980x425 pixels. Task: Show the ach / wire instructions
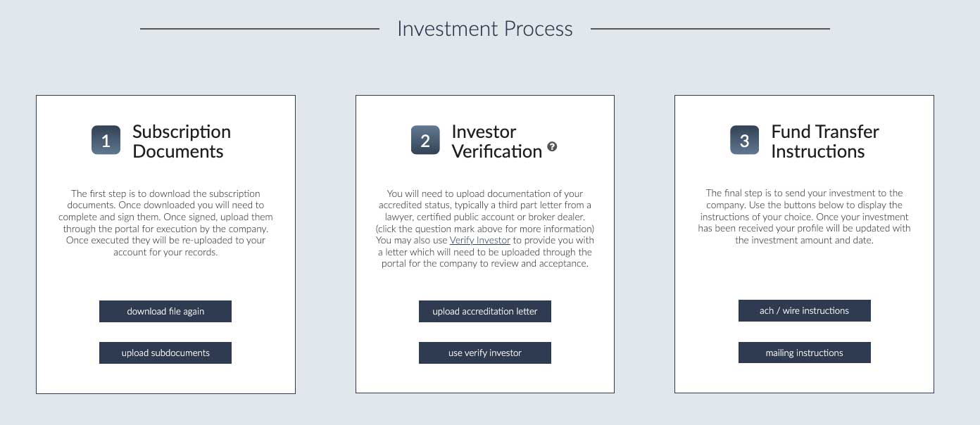click(x=805, y=310)
